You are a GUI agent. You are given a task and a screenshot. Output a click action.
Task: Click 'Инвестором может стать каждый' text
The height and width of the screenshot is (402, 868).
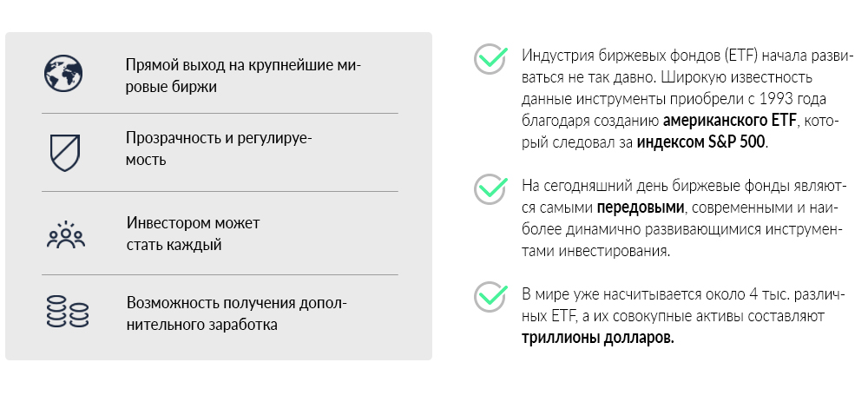point(194,234)
